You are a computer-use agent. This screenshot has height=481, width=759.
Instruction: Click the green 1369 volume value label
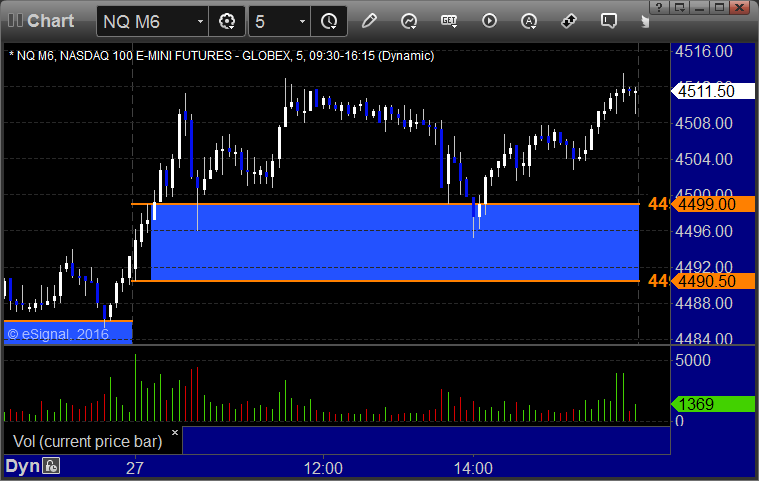coord(712,404)
